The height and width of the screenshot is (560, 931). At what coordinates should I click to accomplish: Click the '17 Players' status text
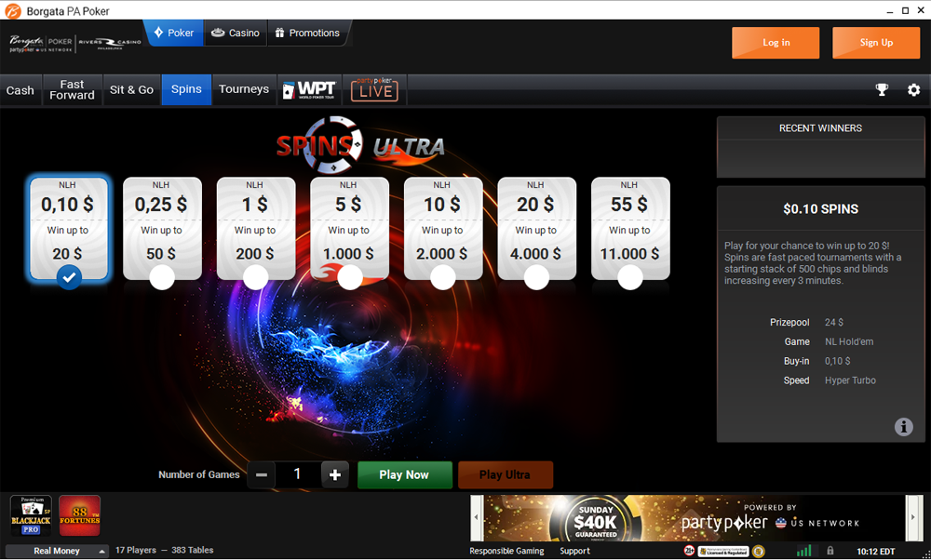(x=136, y=551)
